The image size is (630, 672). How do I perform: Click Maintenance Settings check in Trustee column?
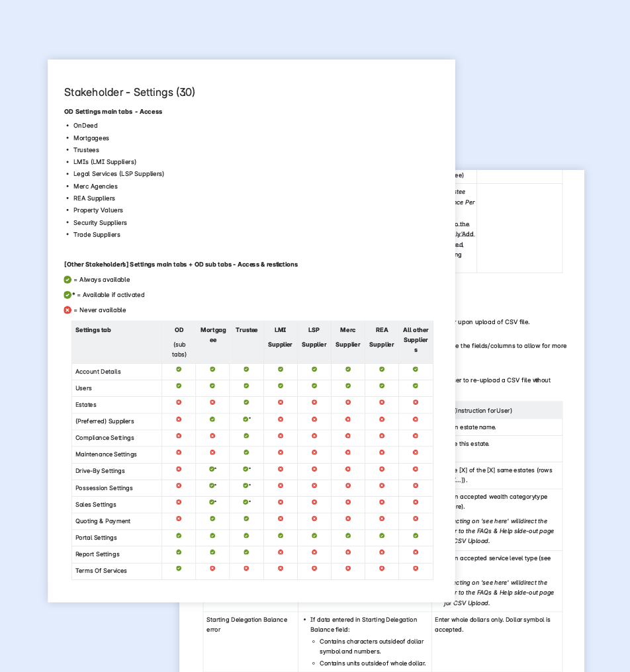(246, 452)
